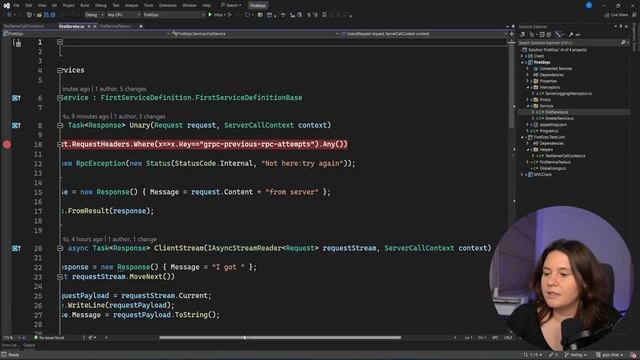This screenshot has height=360, width=640.
Task: Click the inheritance margin icon on line 20
Action: [x=16, y=248]
